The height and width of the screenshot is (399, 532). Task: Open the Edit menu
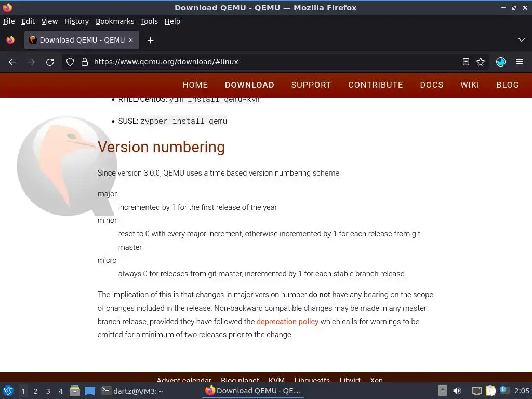(x=28, y=21)
